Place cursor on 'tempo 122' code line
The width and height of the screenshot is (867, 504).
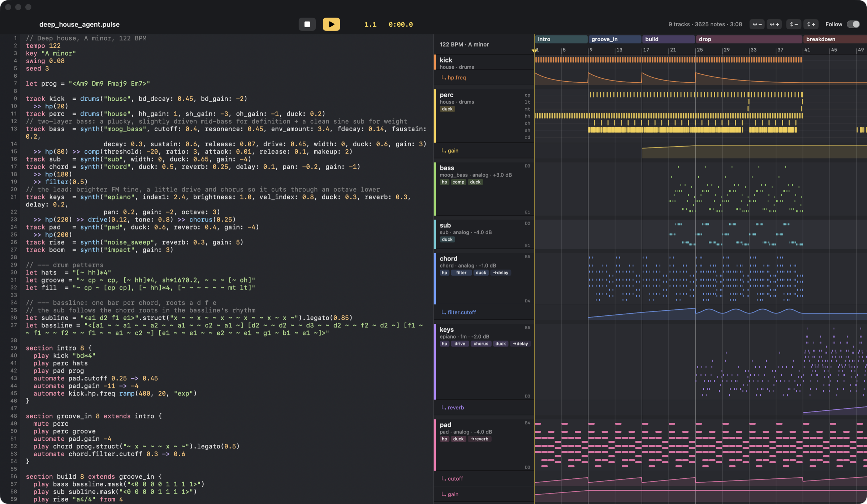coord(43,46)
